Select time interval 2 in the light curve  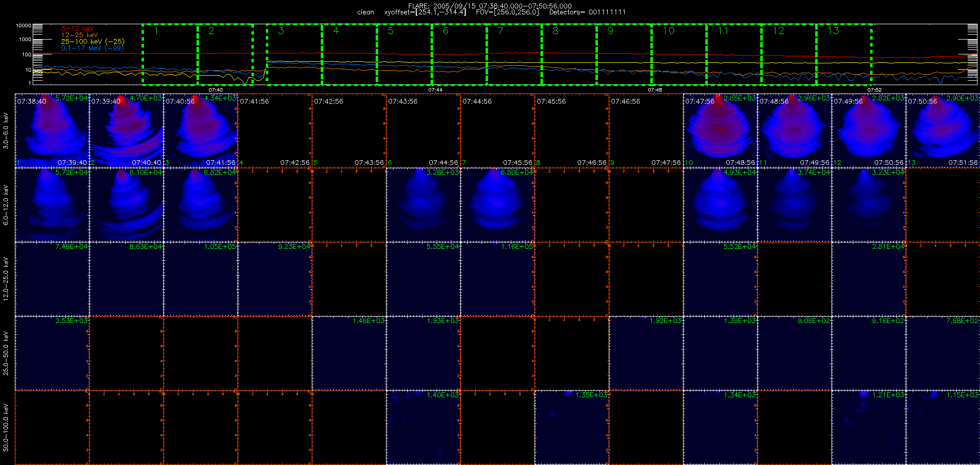pos(225,54)
